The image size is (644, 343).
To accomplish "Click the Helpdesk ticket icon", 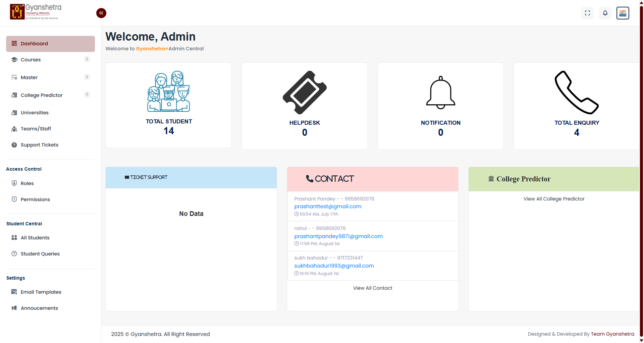I will [x=305, y=93].
